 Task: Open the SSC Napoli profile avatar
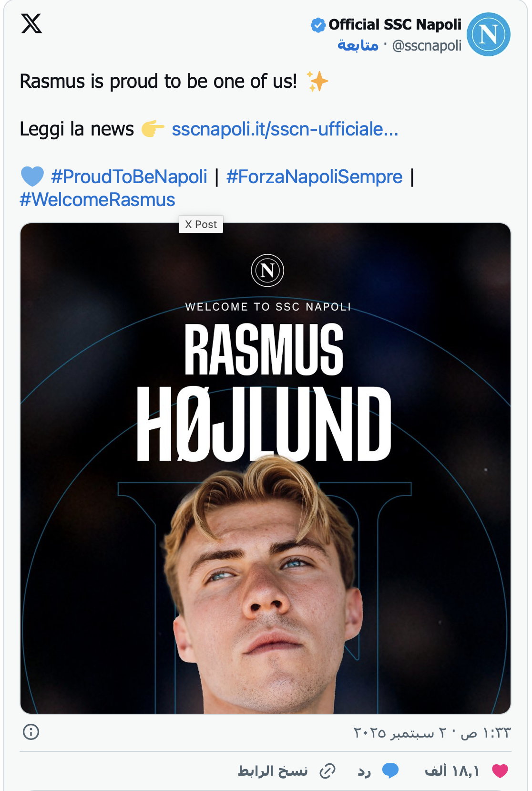tap(488, 34)
